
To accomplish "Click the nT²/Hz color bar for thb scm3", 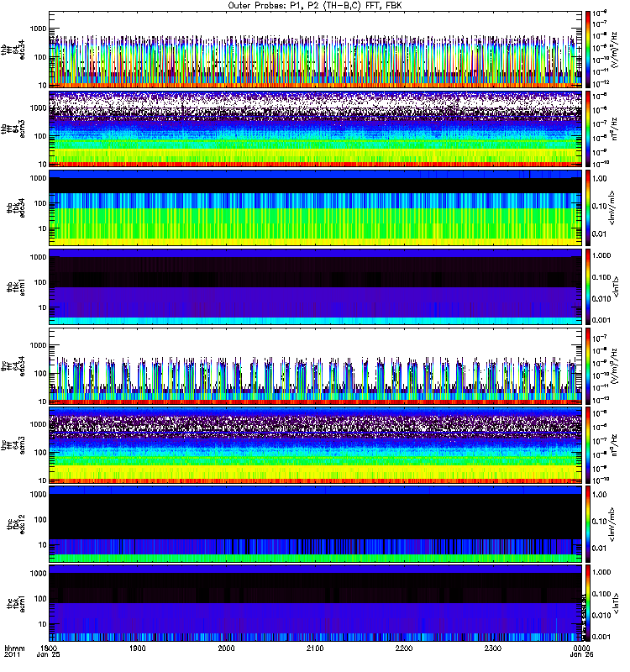I will 588,129.
